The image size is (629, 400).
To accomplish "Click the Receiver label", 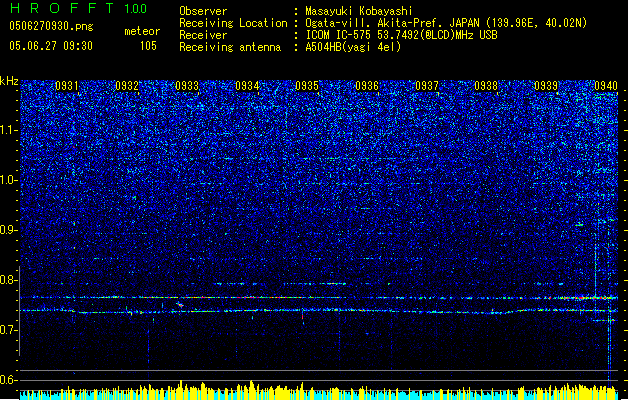I will tap(203, 35).
